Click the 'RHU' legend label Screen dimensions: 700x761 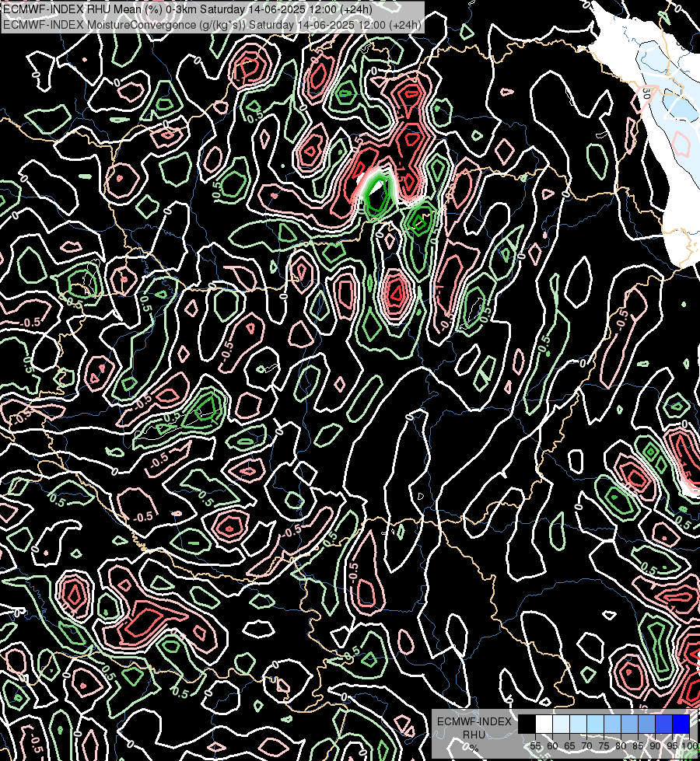(474, 735)
